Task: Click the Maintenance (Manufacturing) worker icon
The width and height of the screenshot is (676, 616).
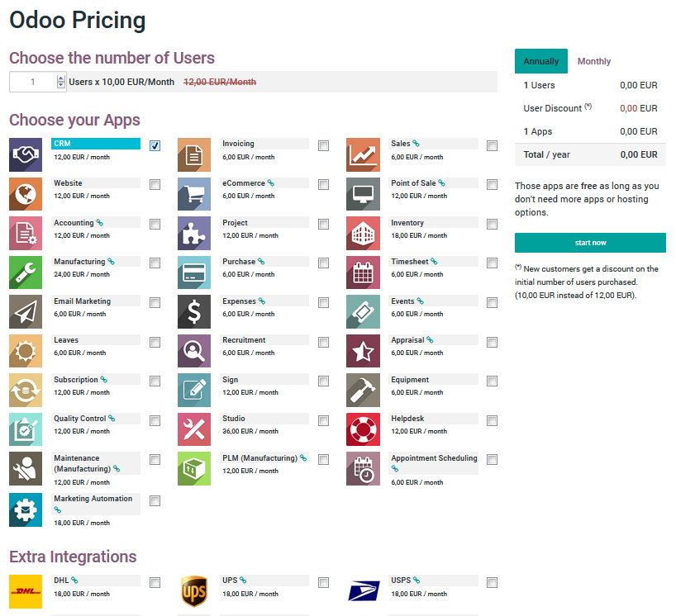Action: (x=26, y=468)
